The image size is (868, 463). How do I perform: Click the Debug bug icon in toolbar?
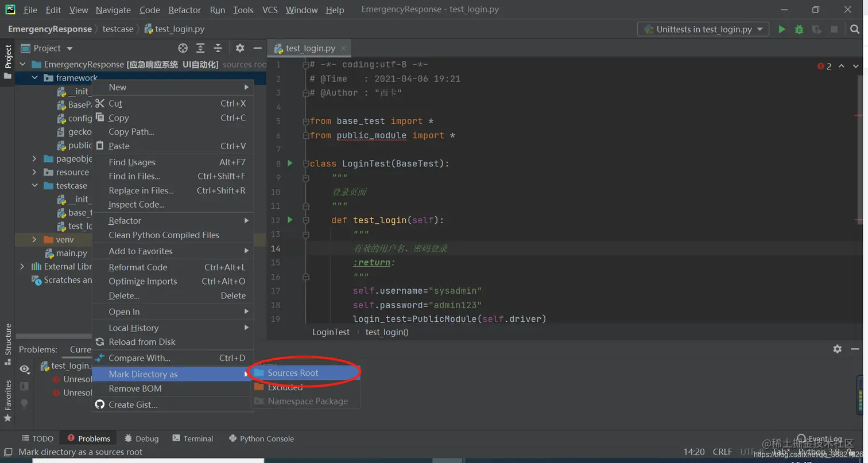click(x=799, y=29)
